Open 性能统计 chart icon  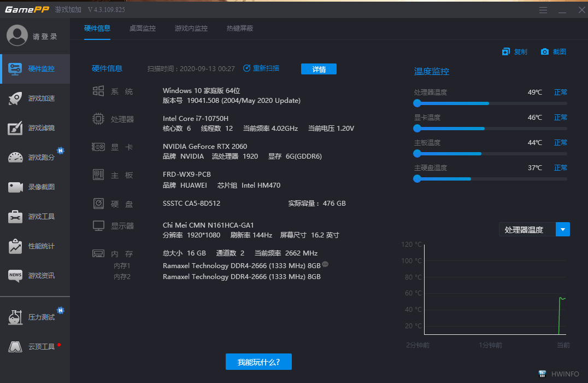tap(15, 246)
